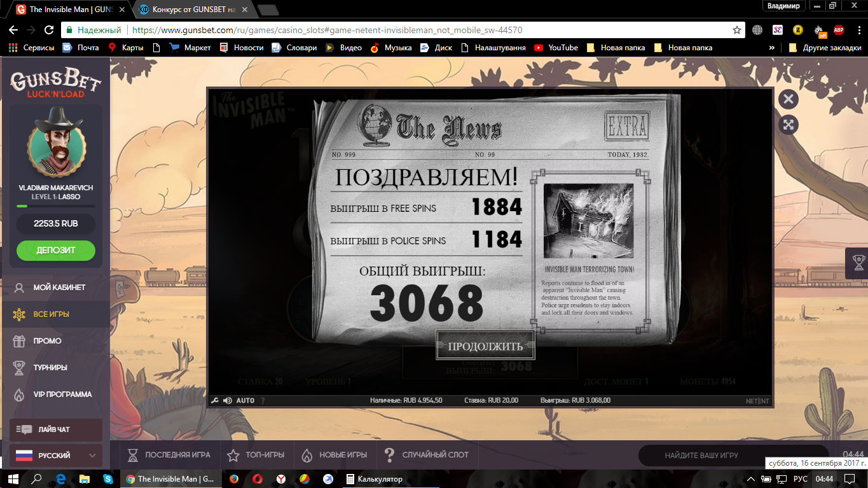Viewport: 868px width, 488px height.
Task: Open the cowboy avatar profile picture
Action: [x=55, y=144]
